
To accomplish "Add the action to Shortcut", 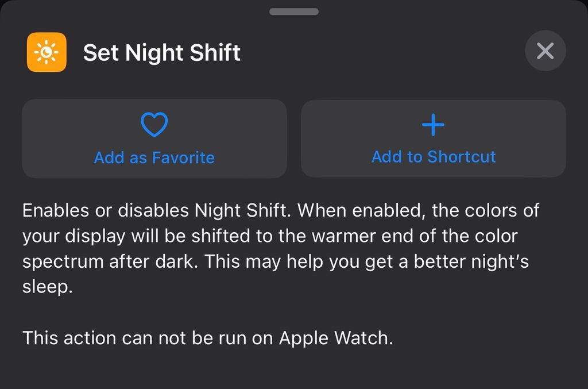I will (434, 138).
